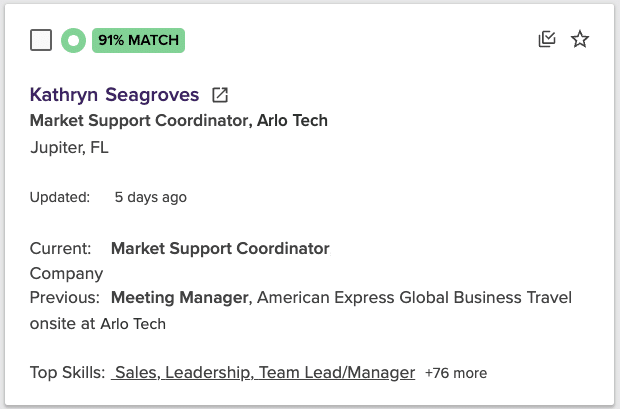This screenshot has width=620, height=409.
Task: Open the Sales skill link
Action: (137, 373)
